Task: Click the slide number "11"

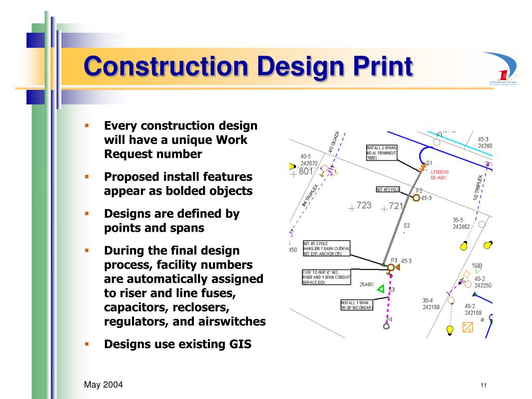Action: [484, 385]
